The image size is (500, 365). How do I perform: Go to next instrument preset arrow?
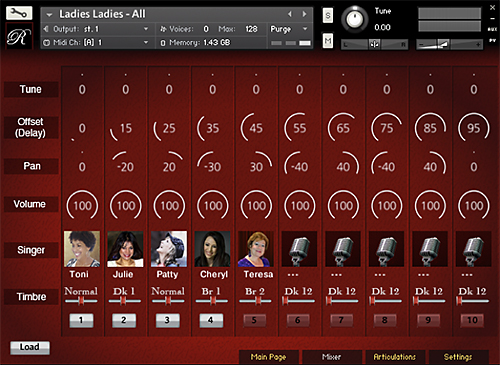tap(304, 14)
